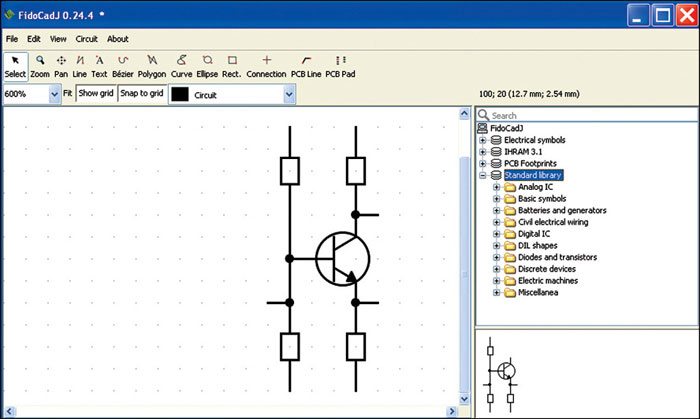Click the library Search field
Viewport: 700px width, 419px height.
pos(590,115)
